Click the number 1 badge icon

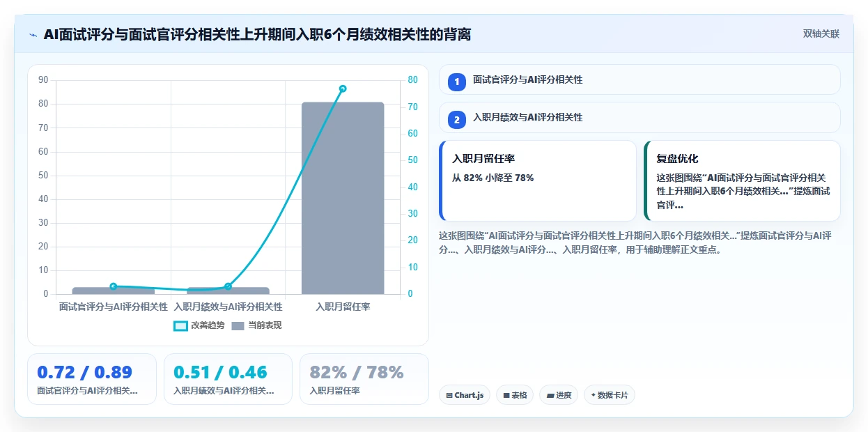457,82
